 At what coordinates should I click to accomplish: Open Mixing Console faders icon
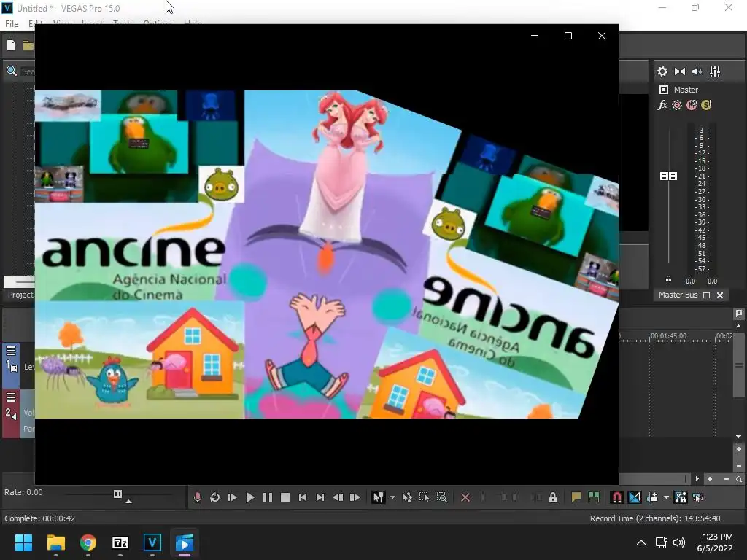coord(715,71)
